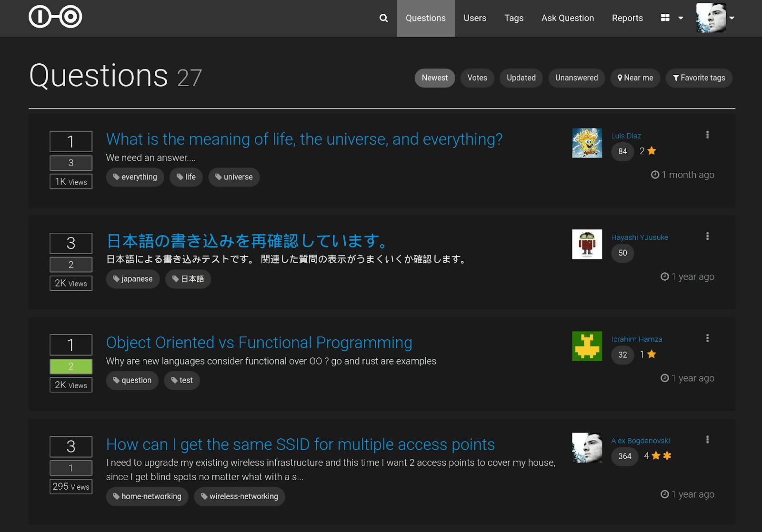Select the japanese tag
Image resolution: width=762 pixels, height=532 pixels.
(x=133, y=279)
